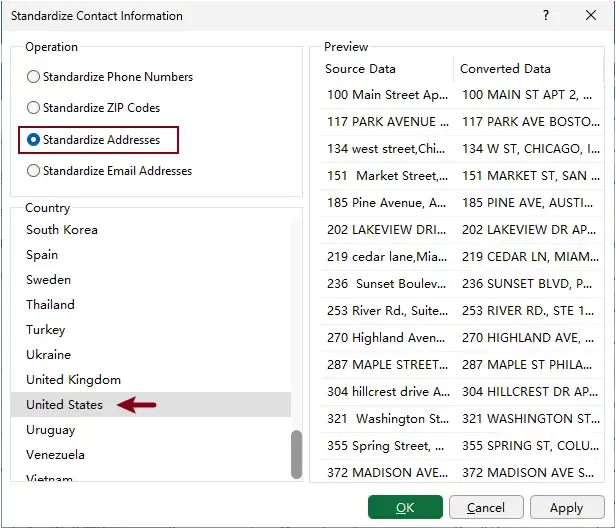Click the help question mark icon
The image size is (616, 529).
tap(546, 15)
